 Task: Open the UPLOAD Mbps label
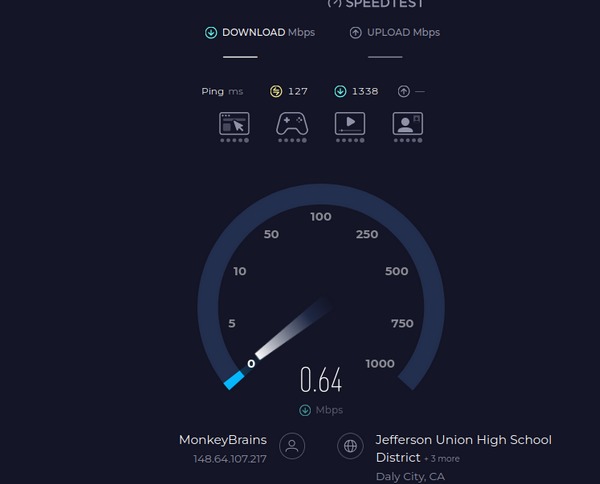pyautogui.click(x=403, y=33)
